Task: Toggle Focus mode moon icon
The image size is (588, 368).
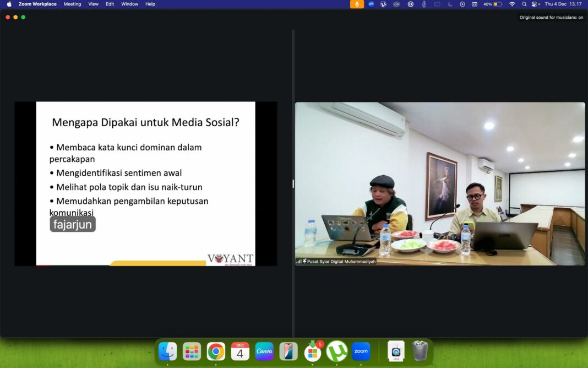Action: point(450,4)
